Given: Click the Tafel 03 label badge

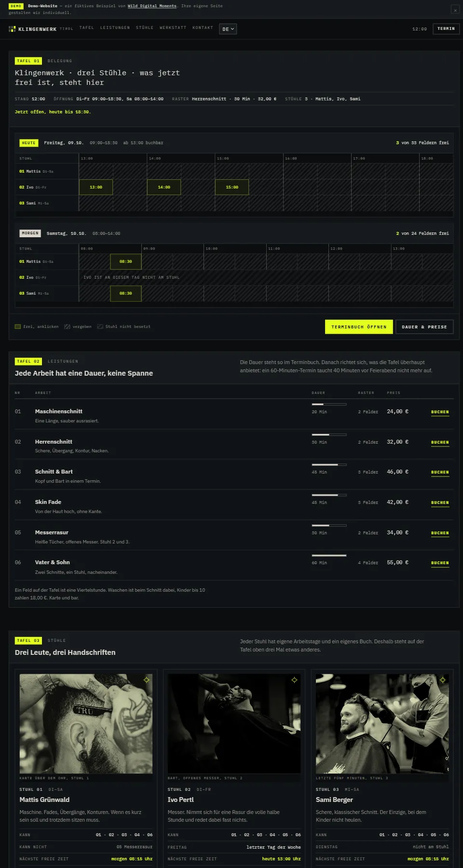Looking at the screenshot, I should click(x=28, y=640).
